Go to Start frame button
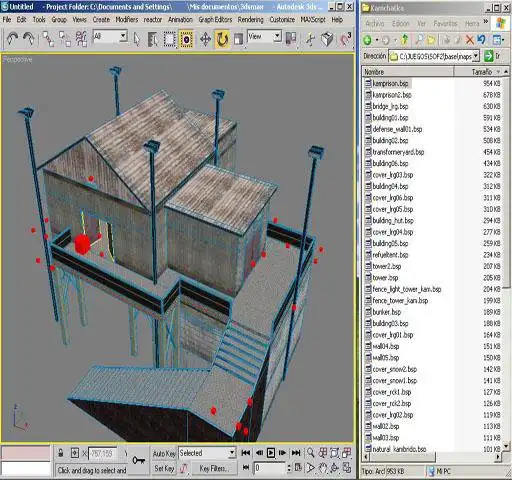The image size is (512, 480). 246,452
